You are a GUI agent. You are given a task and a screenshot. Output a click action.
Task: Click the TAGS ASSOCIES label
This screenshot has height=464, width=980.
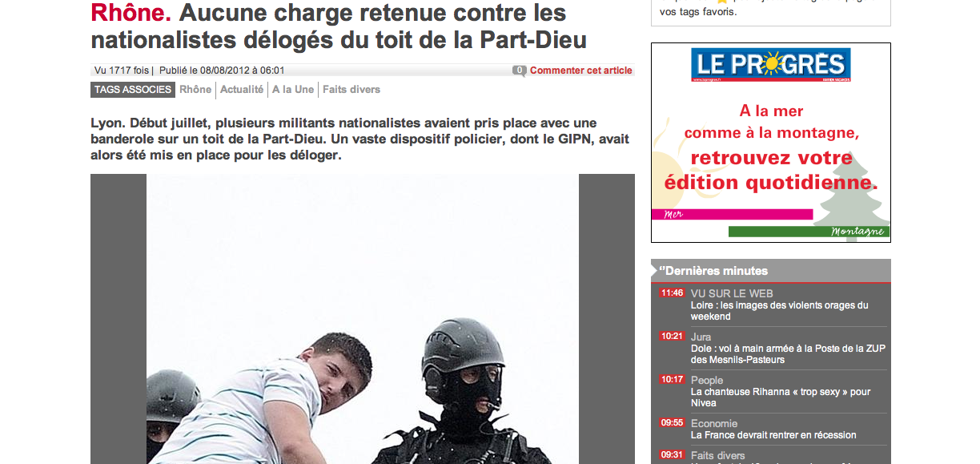click(x=133, y=90)
